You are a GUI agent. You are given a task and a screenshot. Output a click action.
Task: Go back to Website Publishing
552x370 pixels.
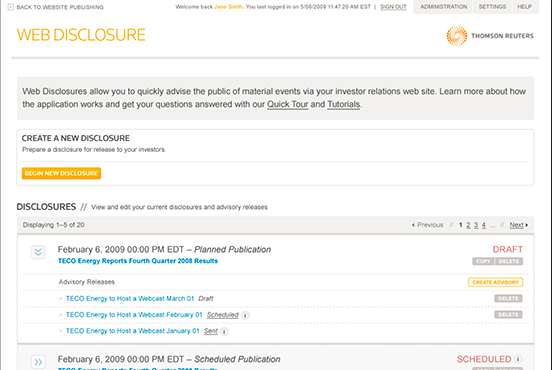[x=60, y=7]
